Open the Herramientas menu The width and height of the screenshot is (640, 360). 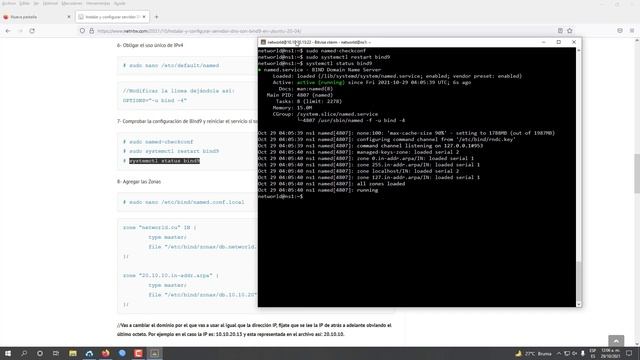click(x=98, y=3)
